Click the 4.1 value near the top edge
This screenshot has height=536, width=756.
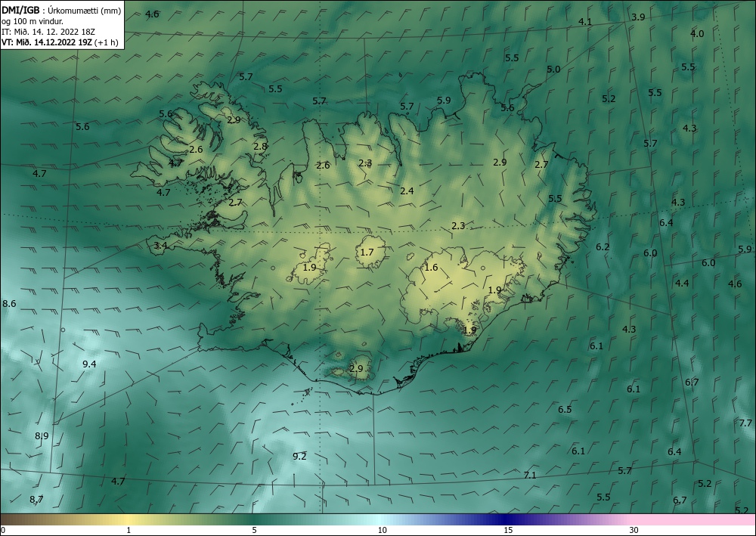tap(585, 21)
